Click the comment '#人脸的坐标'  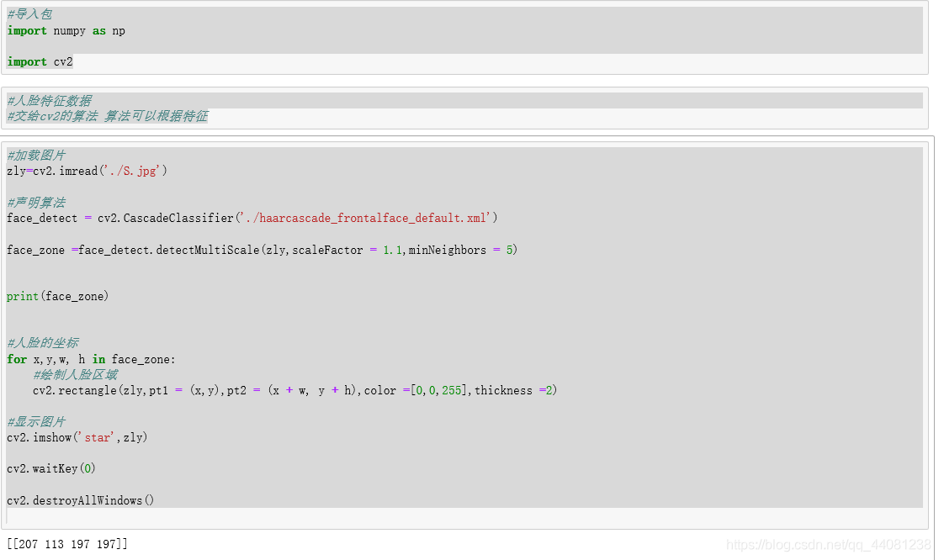coord(43,343)
